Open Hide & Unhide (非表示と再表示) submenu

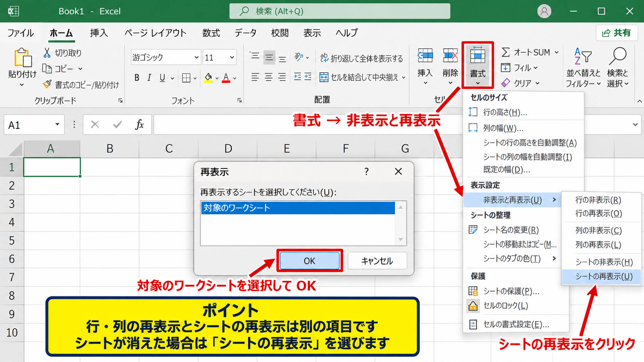click(512, 200)
